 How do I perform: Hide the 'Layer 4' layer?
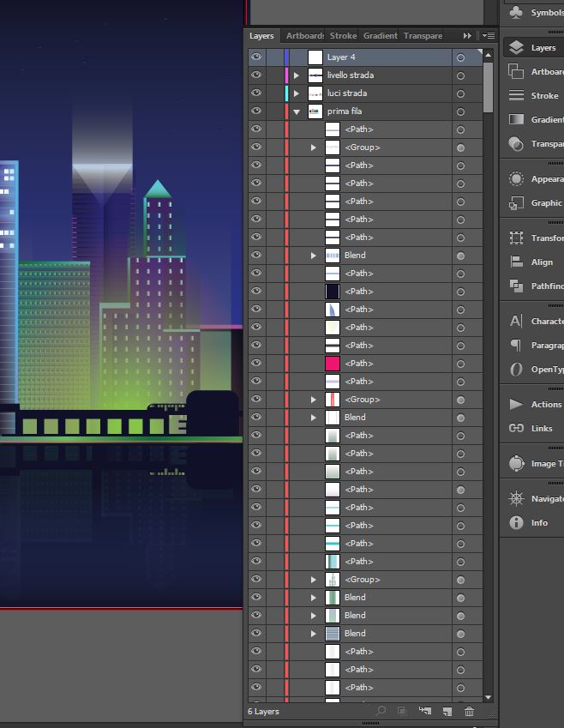click(255, 57)
